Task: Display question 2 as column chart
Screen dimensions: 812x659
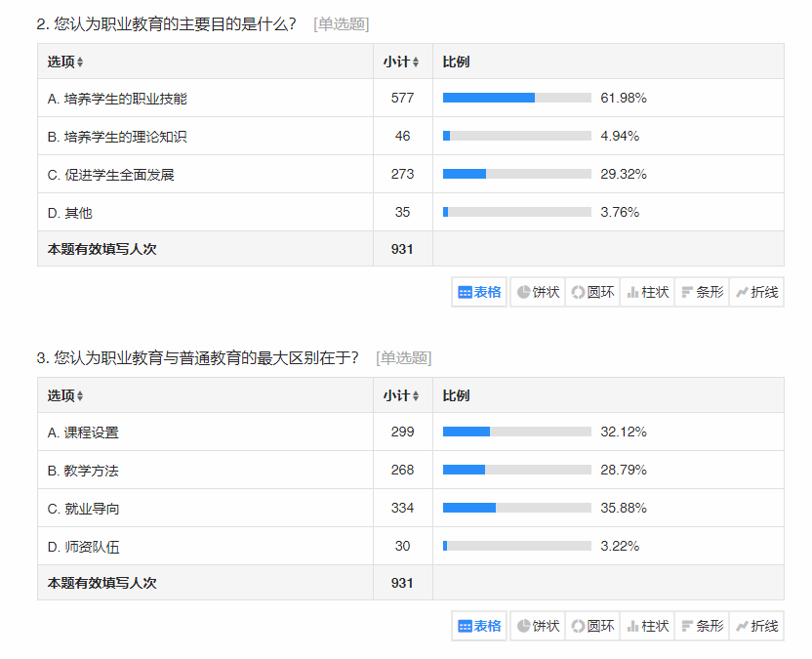Action: pos(647,292)
